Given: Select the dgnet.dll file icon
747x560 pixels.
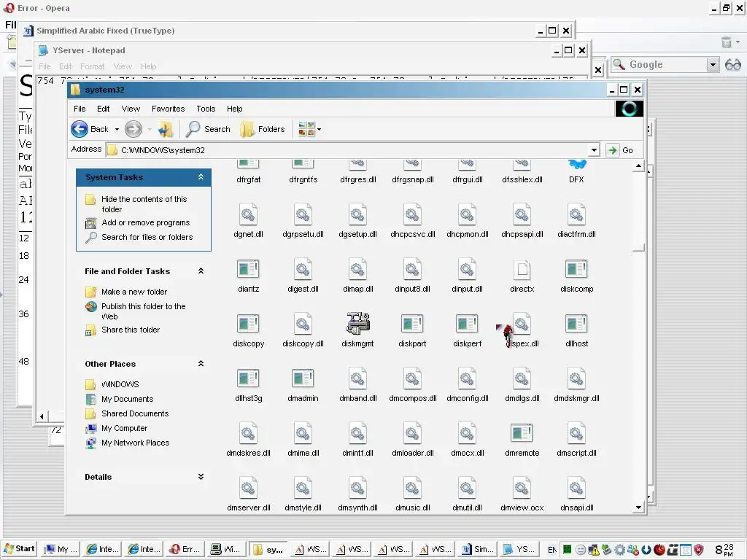Looking at the screenshot, I should pos(248,215).
